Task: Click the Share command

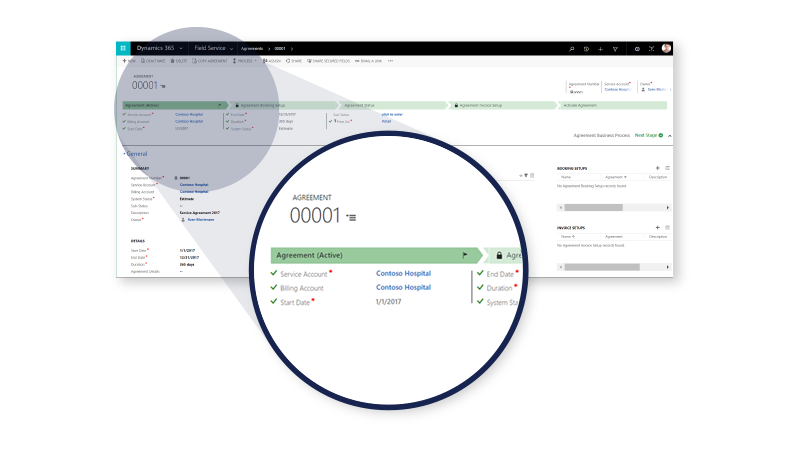Action: point(294,61)
